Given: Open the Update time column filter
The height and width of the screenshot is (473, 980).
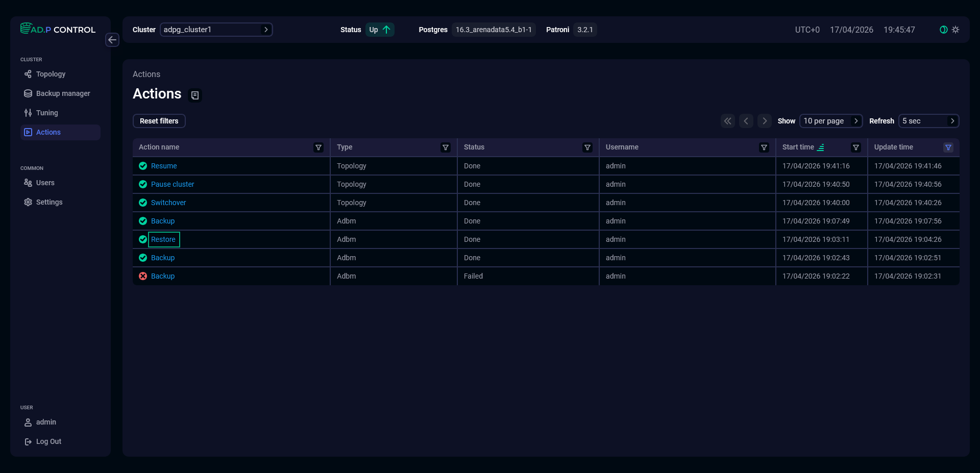Looking at the screenshot, I should (x=948, y=147).
